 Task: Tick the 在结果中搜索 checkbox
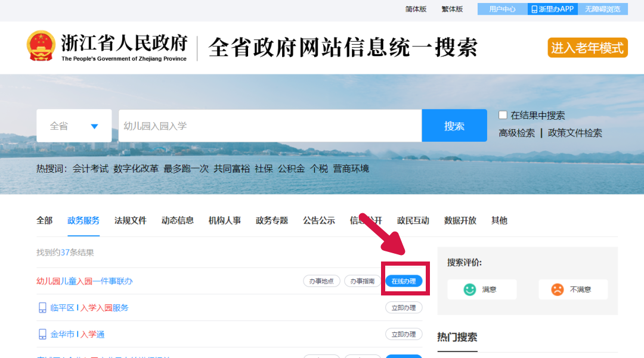pos(503,115)
